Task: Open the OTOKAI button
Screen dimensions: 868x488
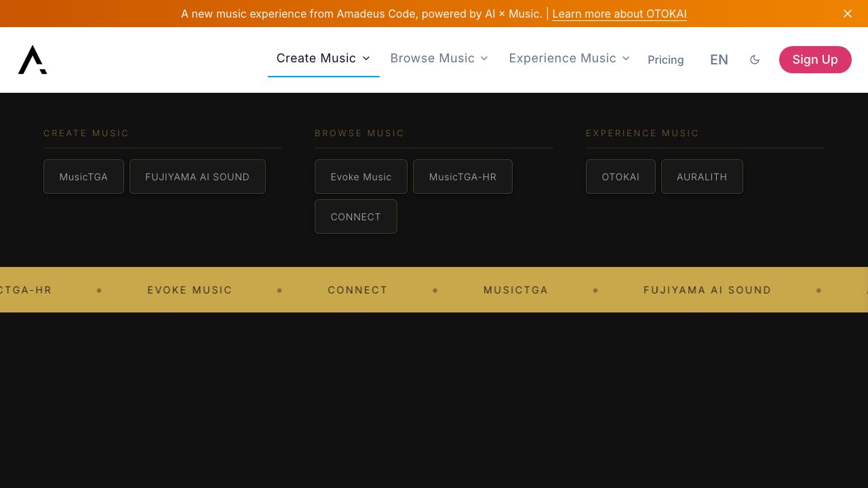Action: [x=620, y=176]
